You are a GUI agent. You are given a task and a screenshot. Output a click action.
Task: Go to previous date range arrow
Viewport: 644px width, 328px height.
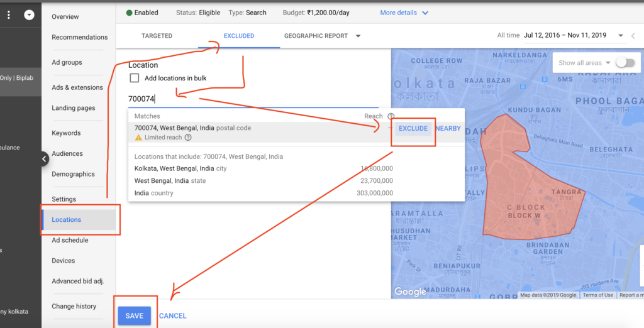(633, 36)
